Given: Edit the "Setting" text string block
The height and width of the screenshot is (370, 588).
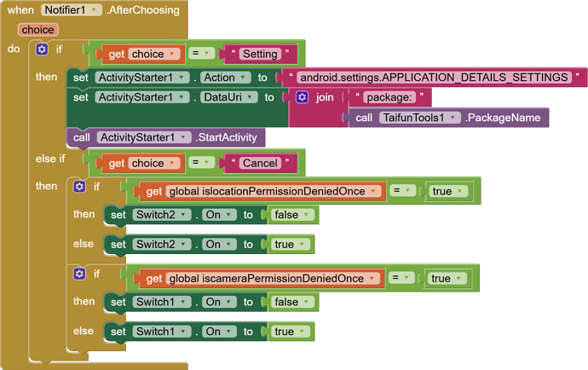Looking at the screenshot, I should pyautogui.click(x=260, y=54).
